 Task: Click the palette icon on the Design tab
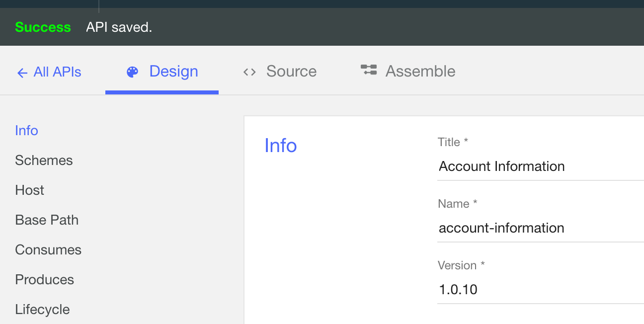132,72
